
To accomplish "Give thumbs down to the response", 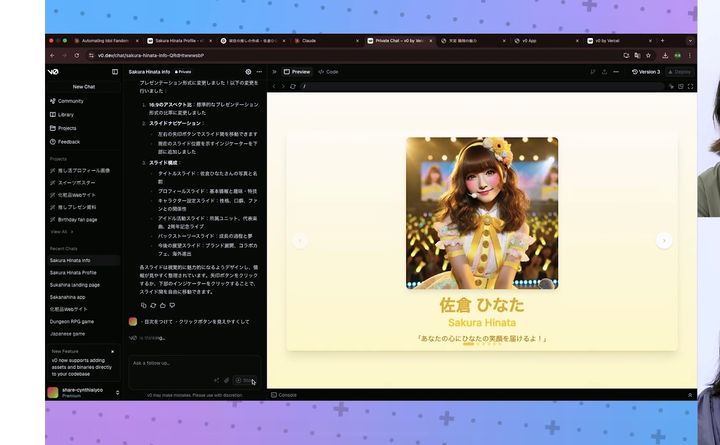I will [172, 305].
